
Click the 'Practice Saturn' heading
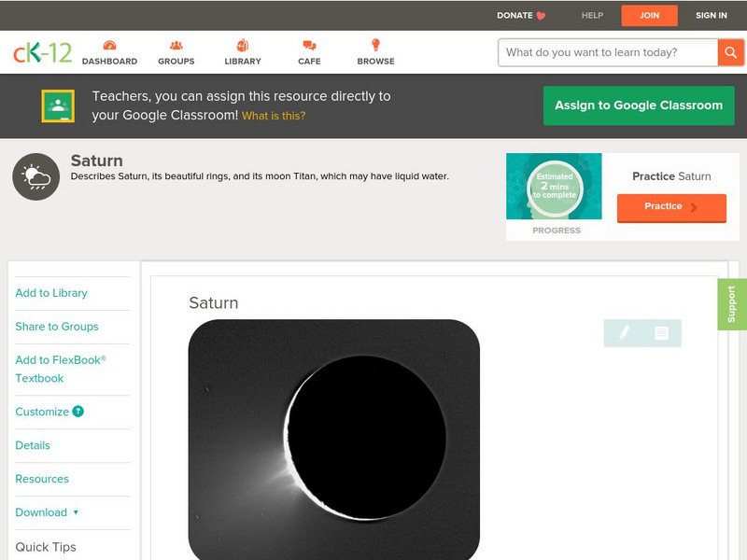[x=671, y=176]
